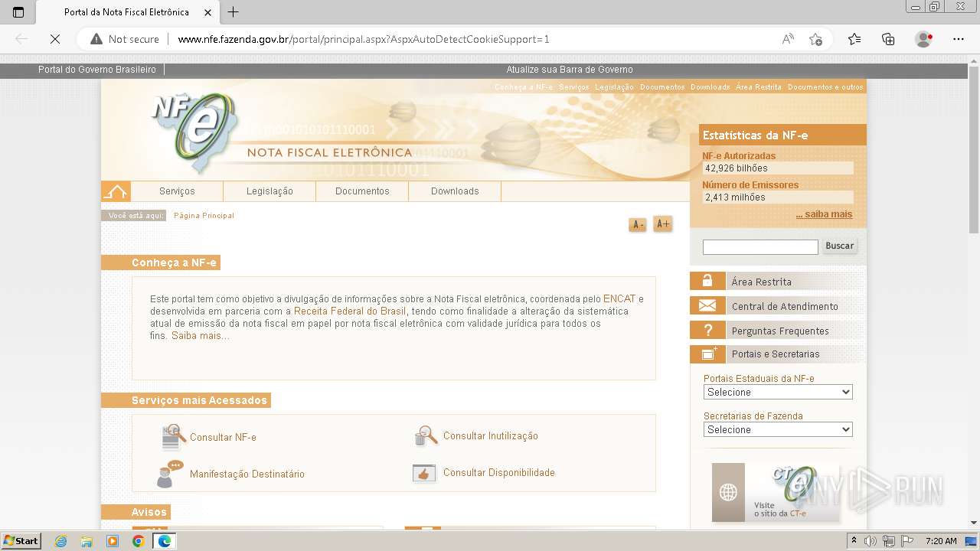
Task: Click the Consultar Disponibilidade link
Action: coord(499,473)
